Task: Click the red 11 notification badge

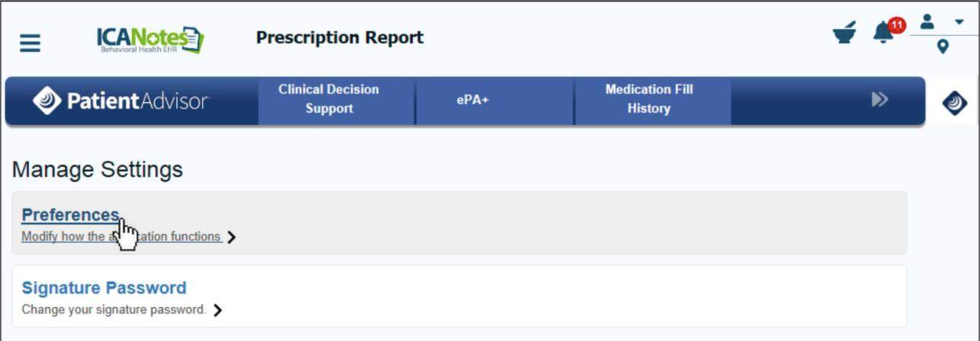Action: [897, 26]
